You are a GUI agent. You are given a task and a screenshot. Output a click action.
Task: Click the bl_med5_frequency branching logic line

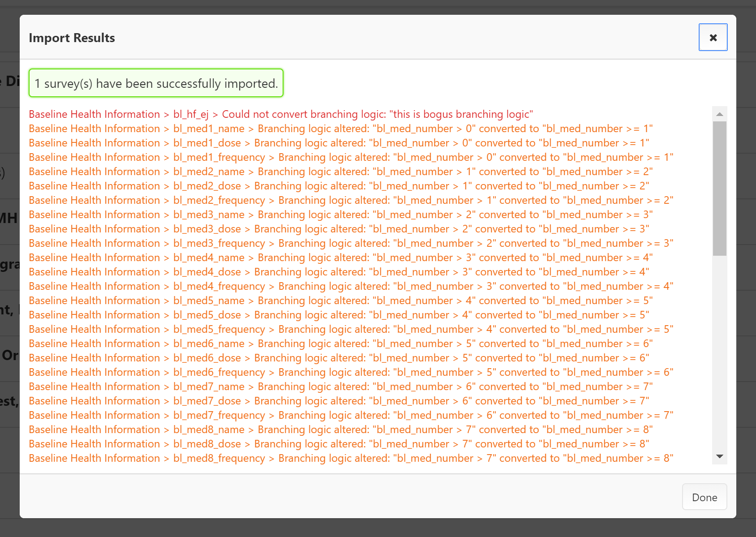(351, 330)
